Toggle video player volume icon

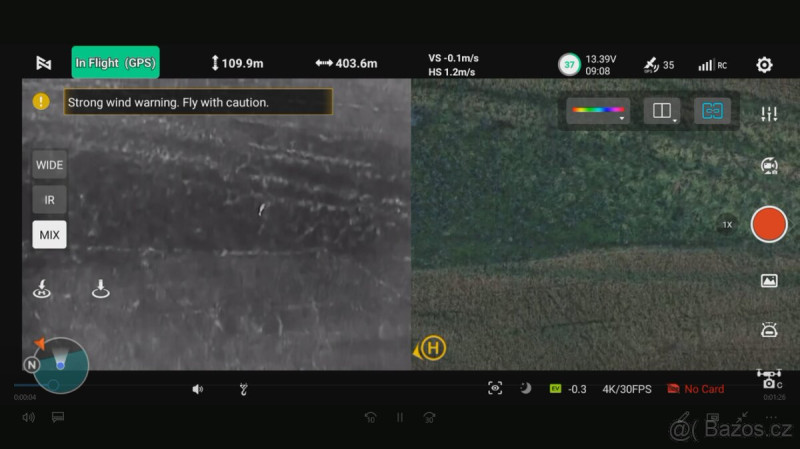(29, 417)
